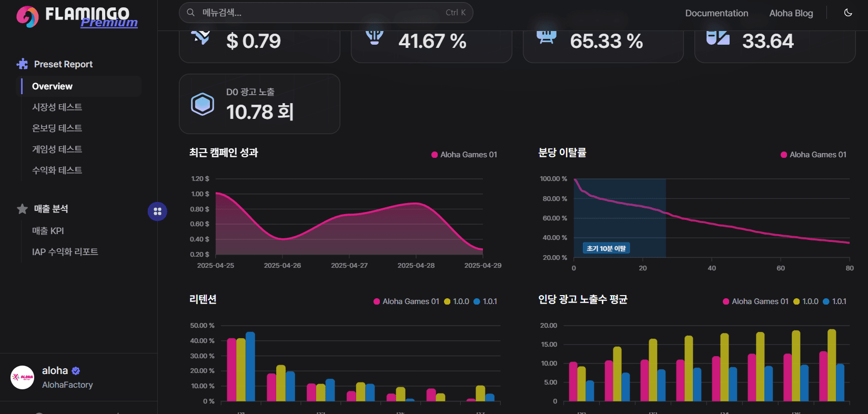Click the AlohaFactory profile avatar

pos(22,377)
